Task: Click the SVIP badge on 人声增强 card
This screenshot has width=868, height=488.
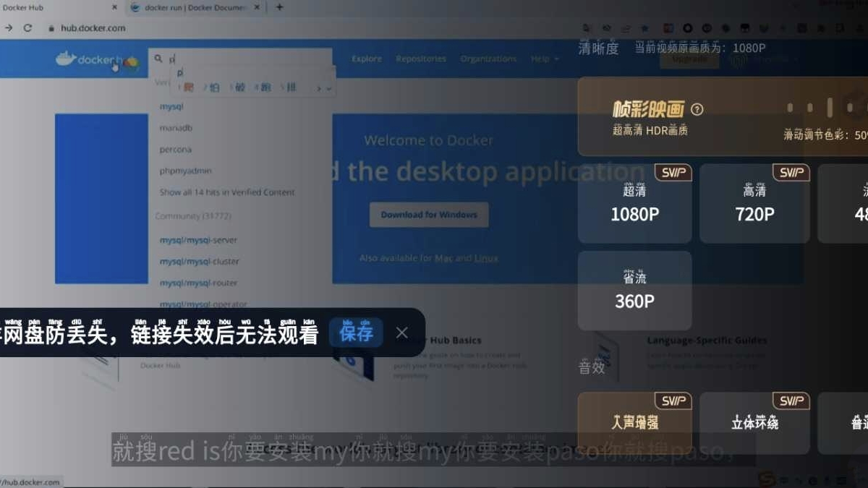Action: tap(673, 401)
